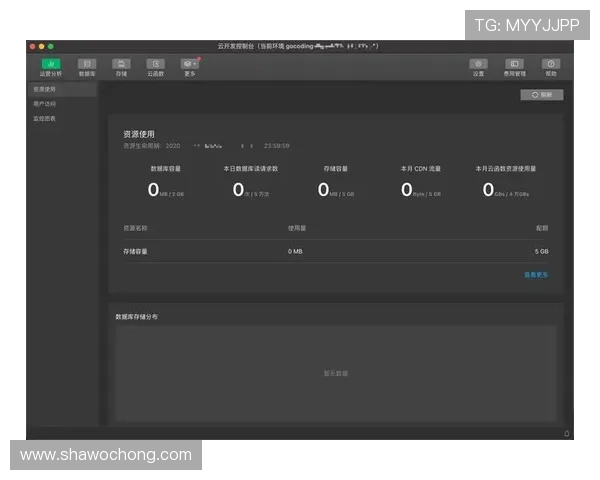Click the 数据库存储分布 empty chart area
Screen dimensions: 600x480
click(x=335, y=373)
